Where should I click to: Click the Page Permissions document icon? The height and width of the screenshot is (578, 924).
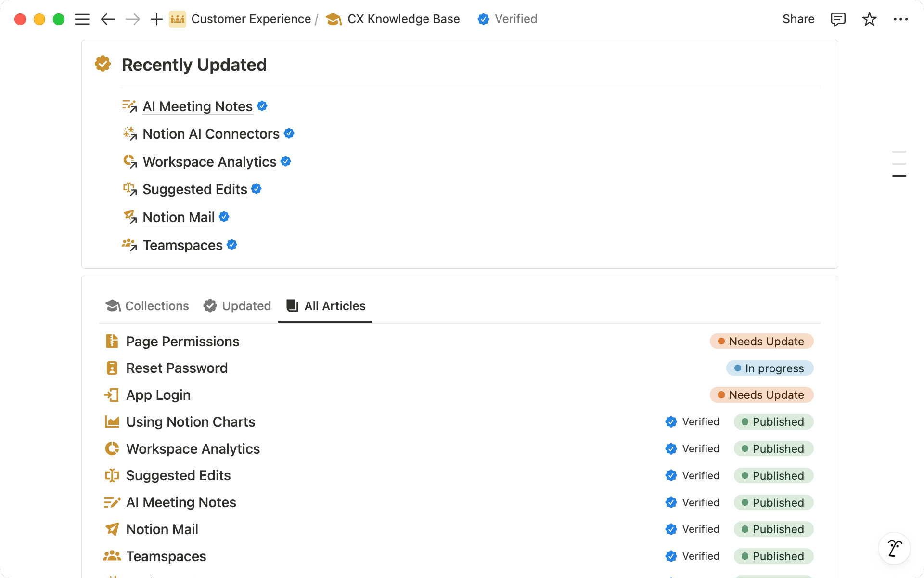click(x=112, y=341)
